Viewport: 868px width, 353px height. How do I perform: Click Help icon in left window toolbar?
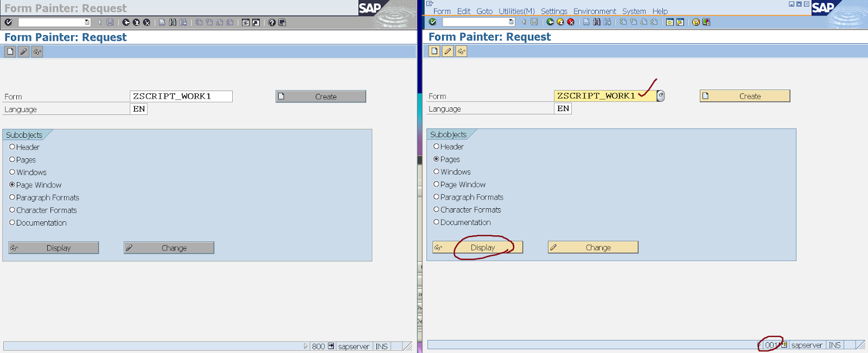click(x=272, y=23)
